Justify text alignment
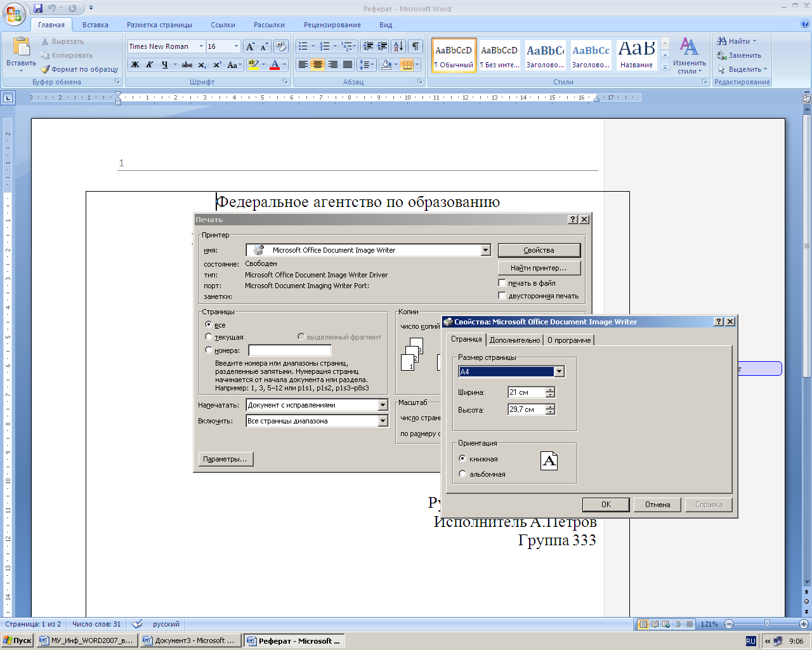Image resolution: width=812 pixels, height=650 pixels. click(348, 65)
